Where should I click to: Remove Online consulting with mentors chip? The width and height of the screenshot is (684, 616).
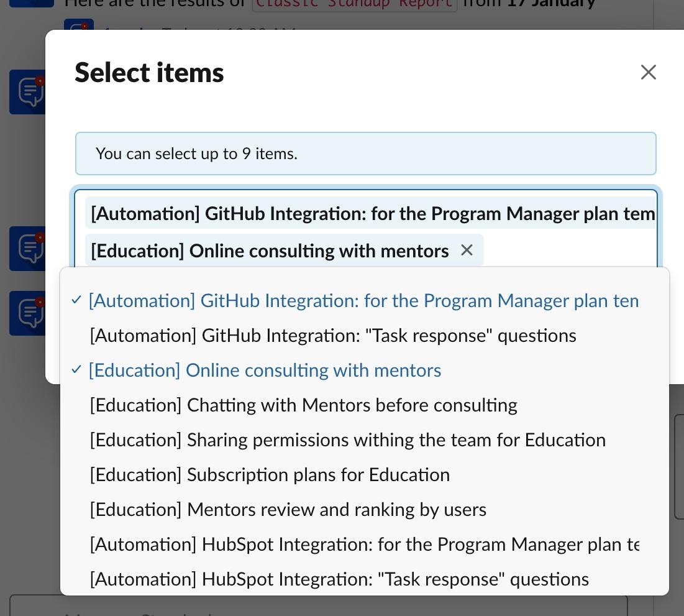point(467,251)
